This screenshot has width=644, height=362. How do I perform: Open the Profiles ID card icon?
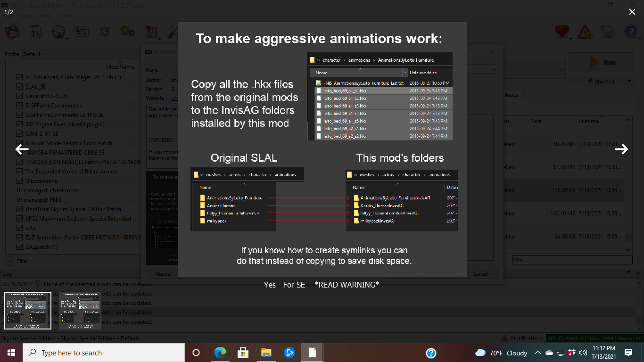click(82, 32)
